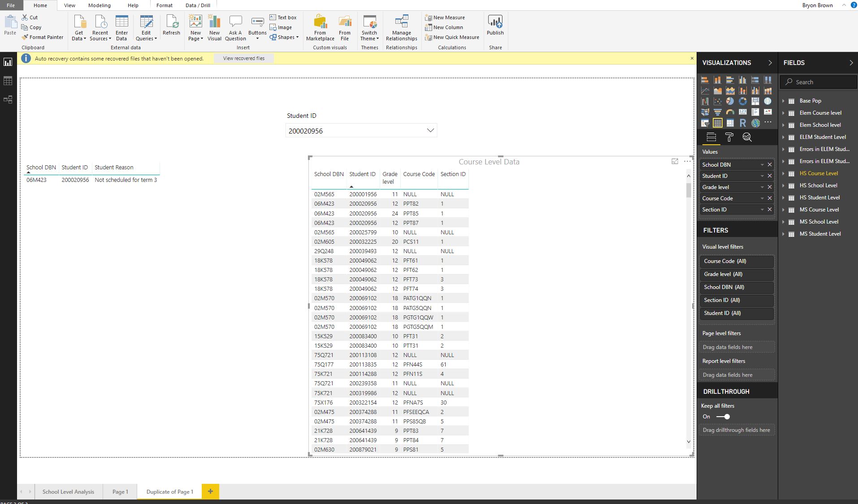Open the Analytics magnifier pane
This screenshot has width=858, height=504.
(747, 138)
